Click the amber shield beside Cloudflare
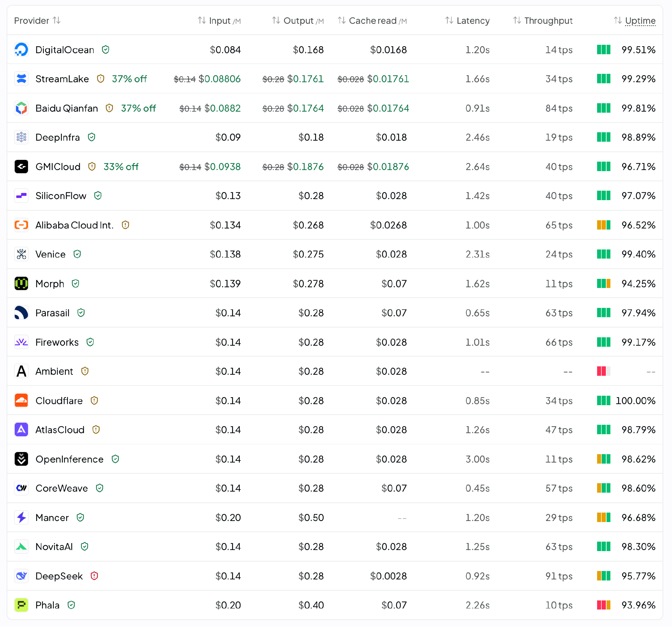 point(94,400)
